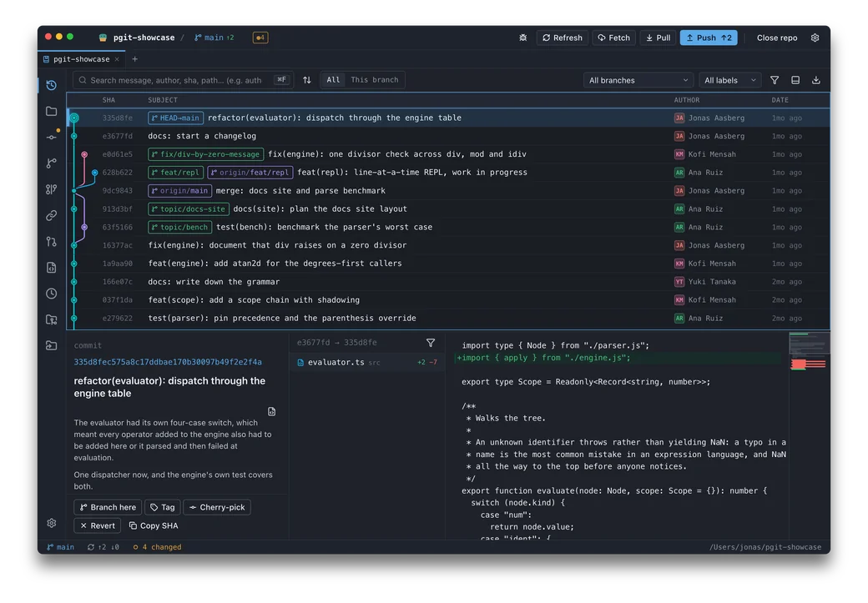Click the fix/div-by-zero-message branch label
Viewport: 868px width, 603px height.
pyautogui.click(x=205, y=154)
